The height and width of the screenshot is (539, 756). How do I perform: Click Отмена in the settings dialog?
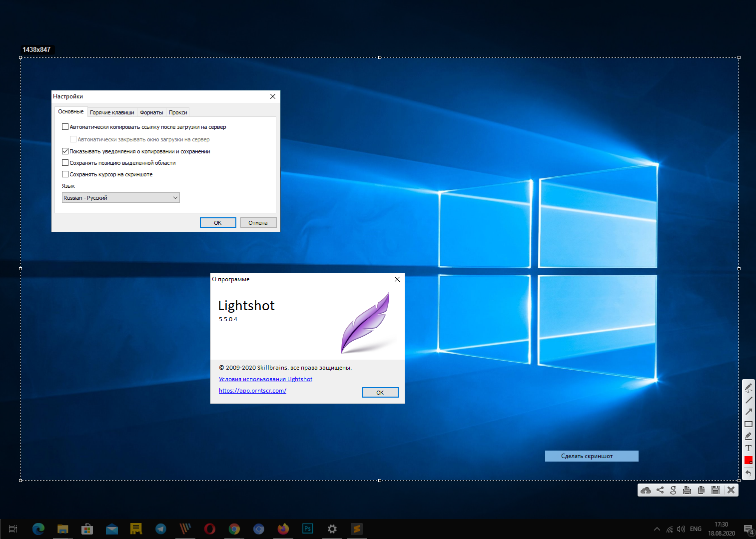coord(258,223)
